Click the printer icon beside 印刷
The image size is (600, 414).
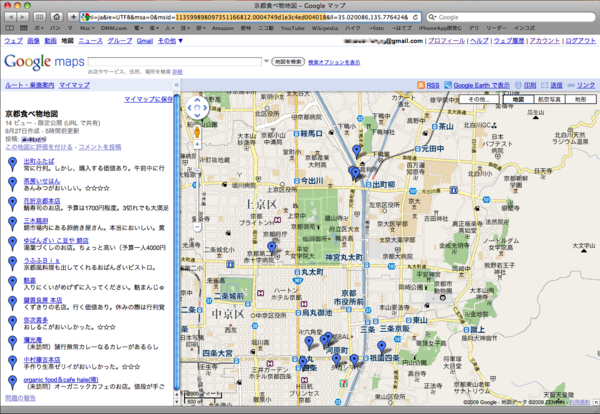point(518,85)
